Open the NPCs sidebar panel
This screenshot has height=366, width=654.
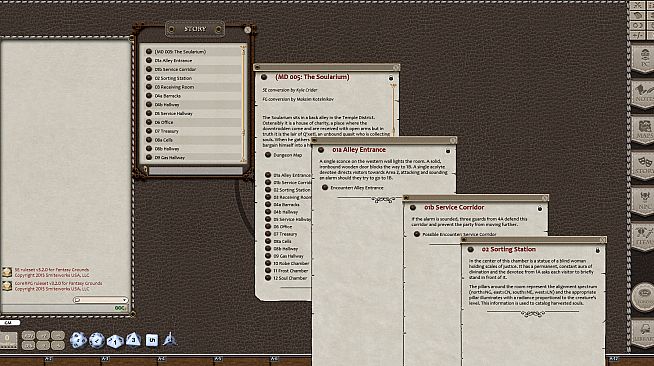coord(644,202)
